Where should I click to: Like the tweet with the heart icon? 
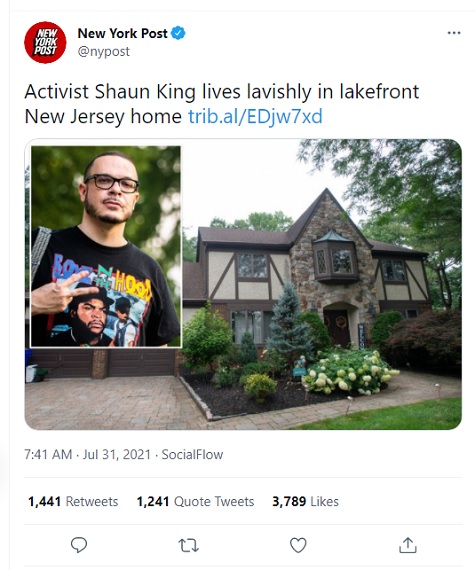[298, 545]
